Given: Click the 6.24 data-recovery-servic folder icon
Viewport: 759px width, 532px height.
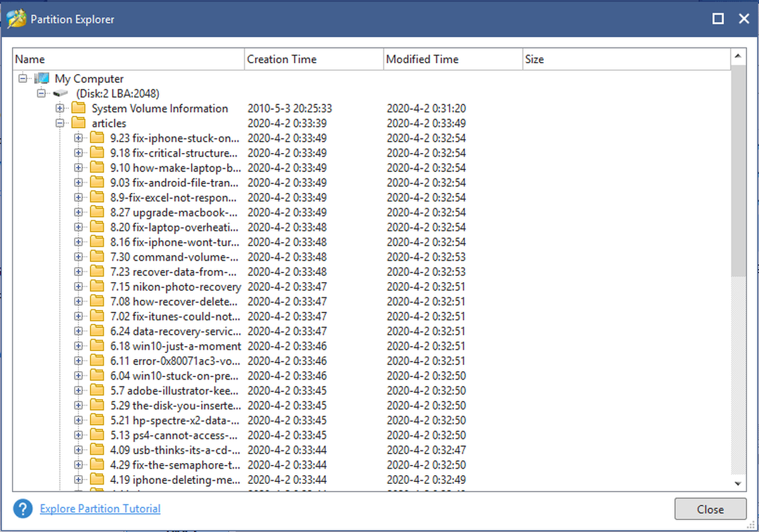Looking at the screenshot, I should [x=97, y=331].
